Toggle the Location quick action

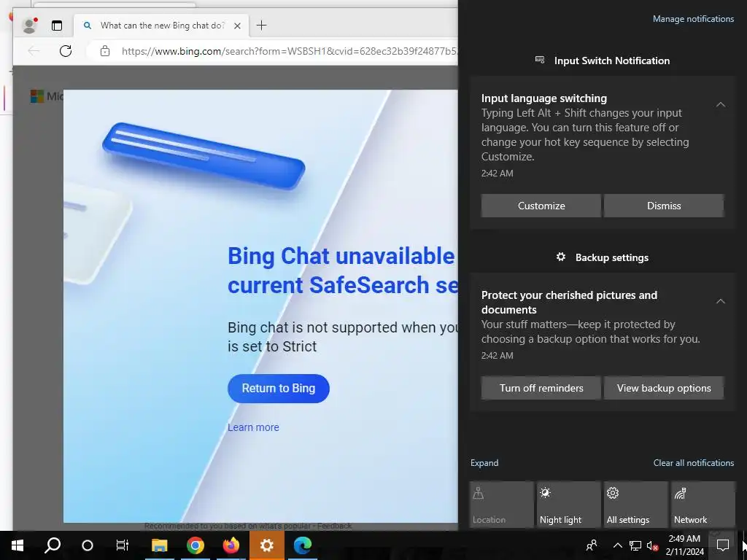point(502,505)
